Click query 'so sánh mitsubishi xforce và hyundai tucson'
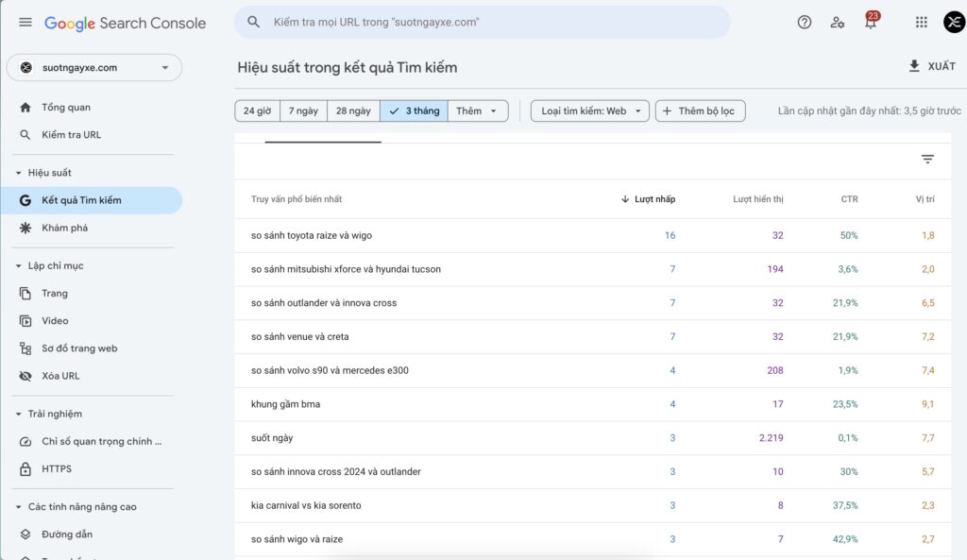The width and height of the screenshot is (967, 560). click(x=346, y=269)
